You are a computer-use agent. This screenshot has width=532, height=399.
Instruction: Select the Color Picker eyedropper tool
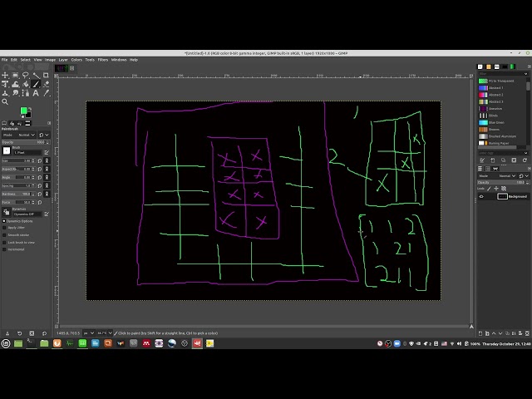point(46,93)
